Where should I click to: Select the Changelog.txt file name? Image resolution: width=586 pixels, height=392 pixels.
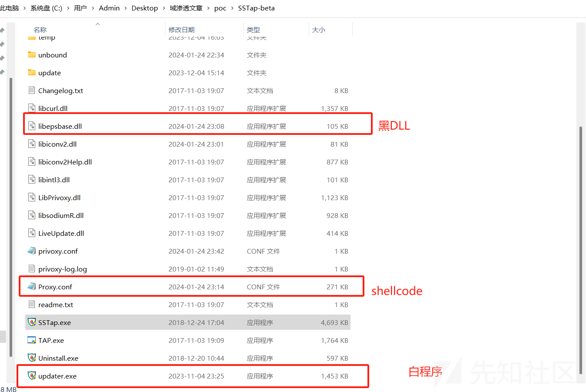click(61, 90)
